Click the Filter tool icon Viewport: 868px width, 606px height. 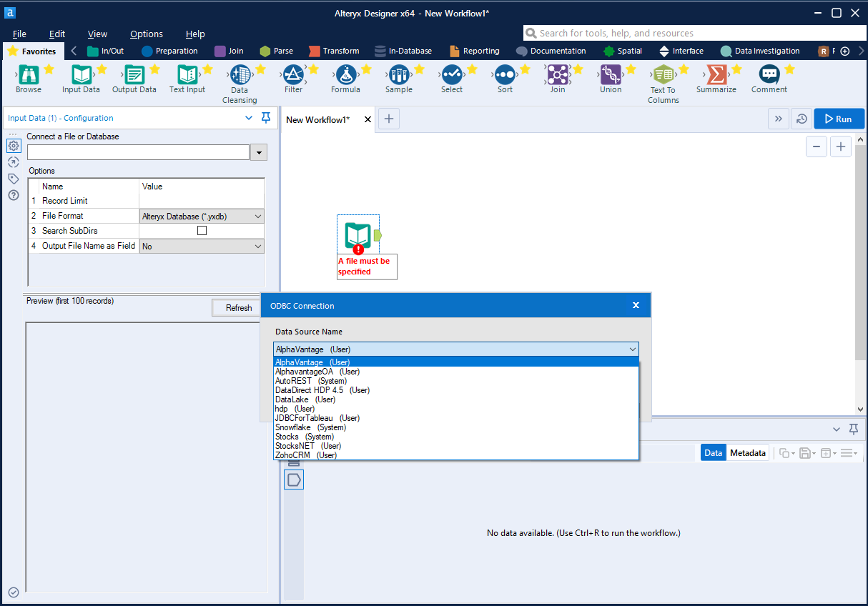(x=293, y=74)
